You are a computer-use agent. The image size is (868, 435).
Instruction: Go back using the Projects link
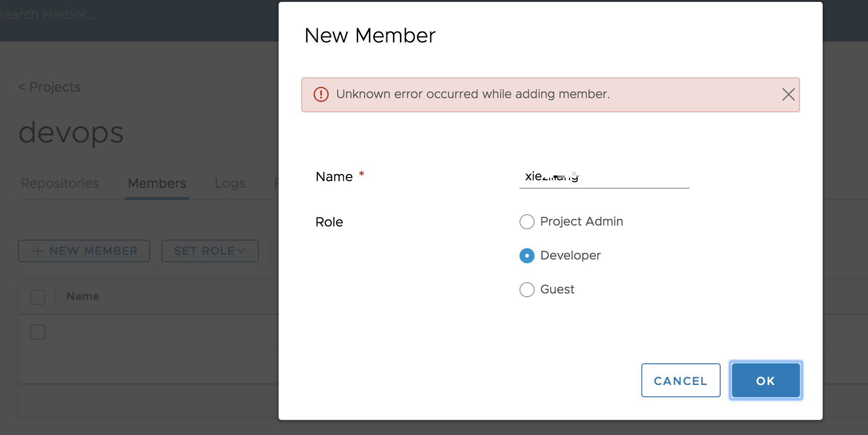[54, 87]
